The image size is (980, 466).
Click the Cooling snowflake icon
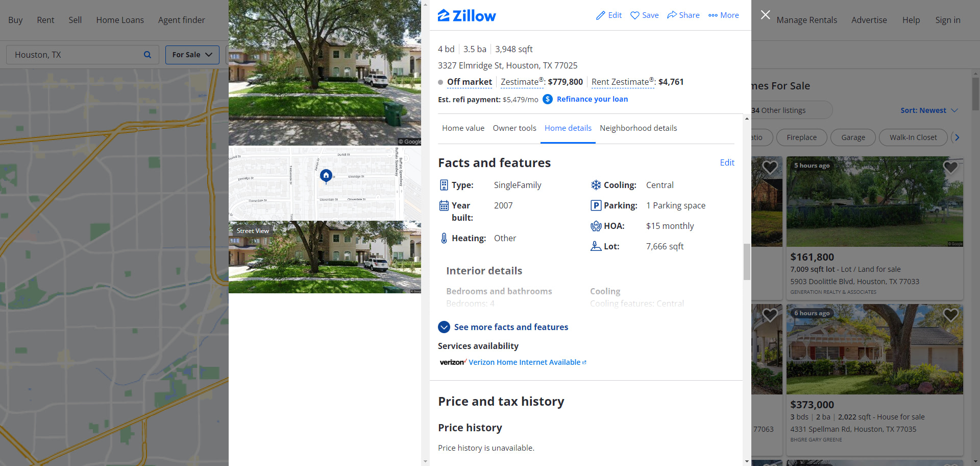pyautogui.click(x=596, y=185)
